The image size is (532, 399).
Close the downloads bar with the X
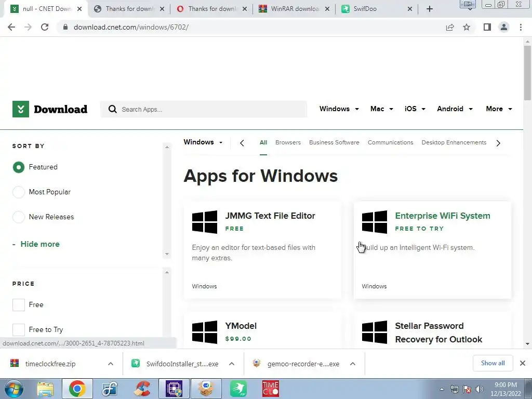(523, 363)
